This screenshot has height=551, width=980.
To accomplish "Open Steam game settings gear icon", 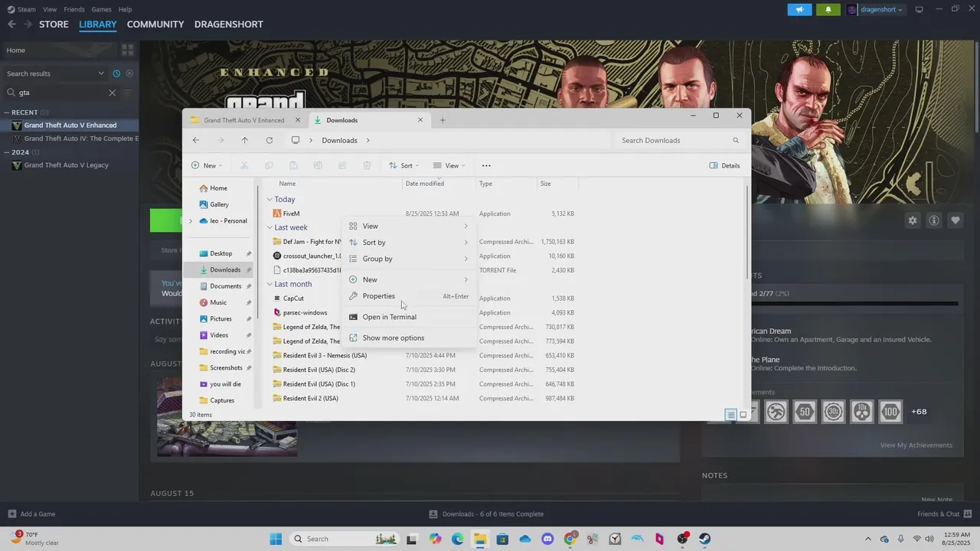I will [913, 220].
